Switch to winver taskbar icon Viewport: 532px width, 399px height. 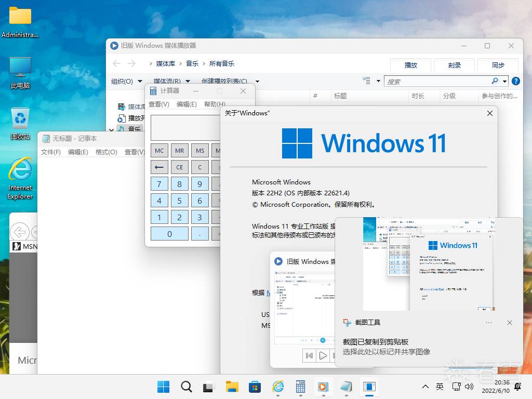point(369,387)
